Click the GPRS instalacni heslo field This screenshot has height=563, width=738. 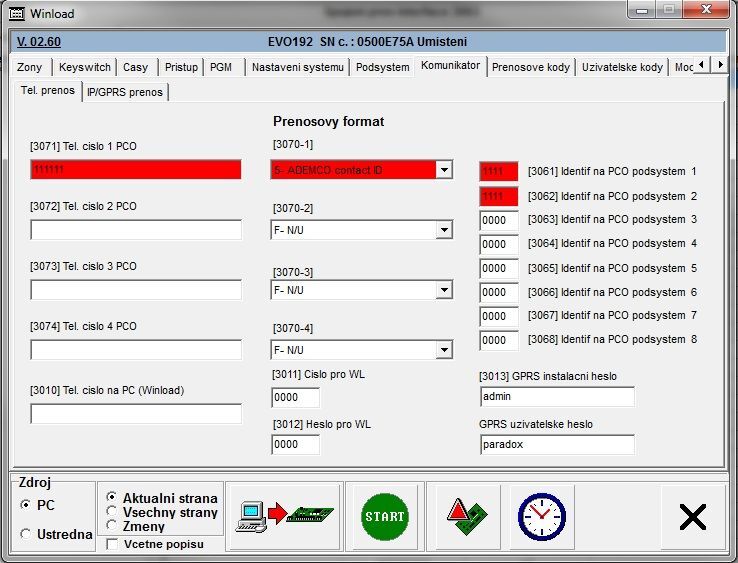pyautogui.click(x=557, y=397)
